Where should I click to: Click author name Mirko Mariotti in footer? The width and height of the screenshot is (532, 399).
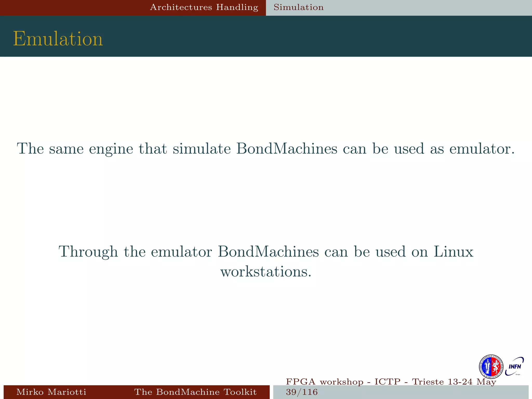tap(51, 392)
